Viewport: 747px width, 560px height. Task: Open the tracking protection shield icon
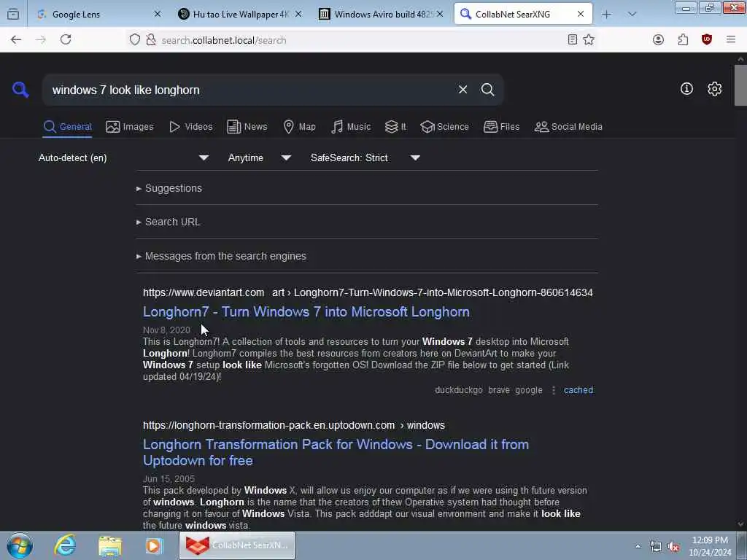(x=135, y=40)
